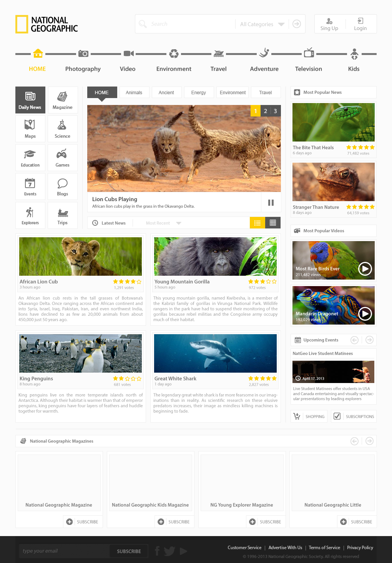Open the Science sidebar tile

(x=63, y=129)
